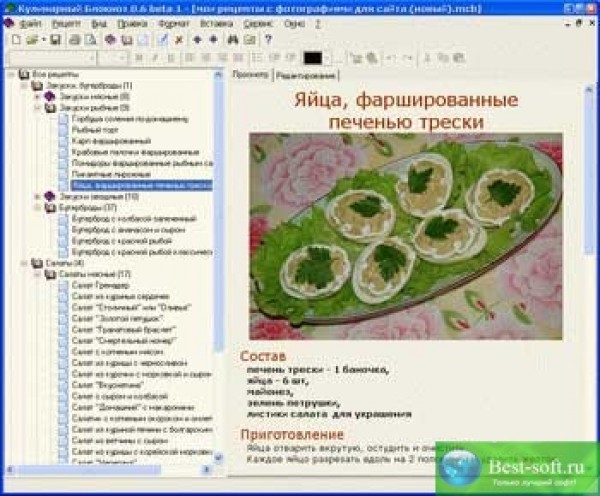Cut selection with scissors icon
The height and width of the screenshot is (496, 600).
point(428,58)
